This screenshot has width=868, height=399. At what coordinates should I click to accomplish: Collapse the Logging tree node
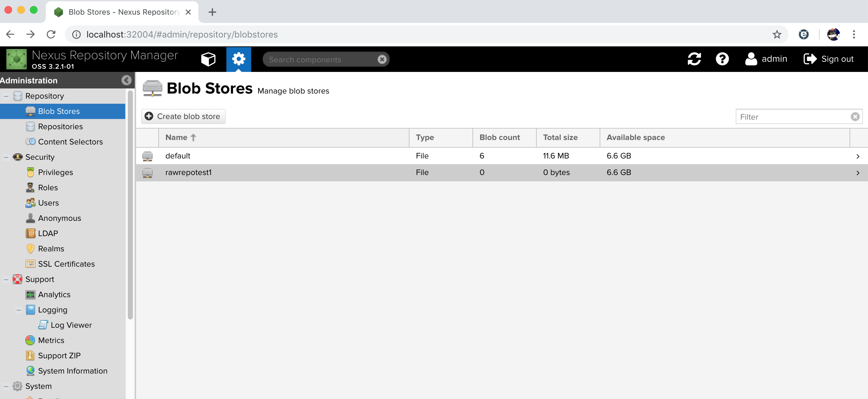tap(19, 310)
